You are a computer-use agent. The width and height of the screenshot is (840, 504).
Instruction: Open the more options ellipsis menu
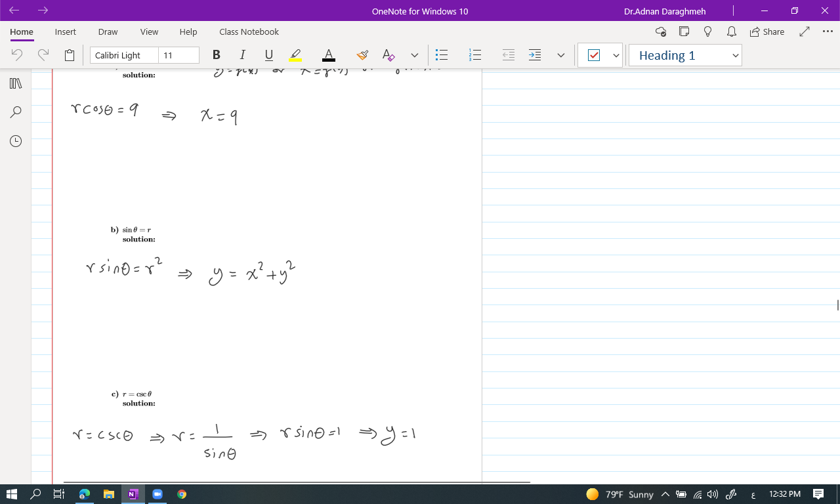coord(827,31)
